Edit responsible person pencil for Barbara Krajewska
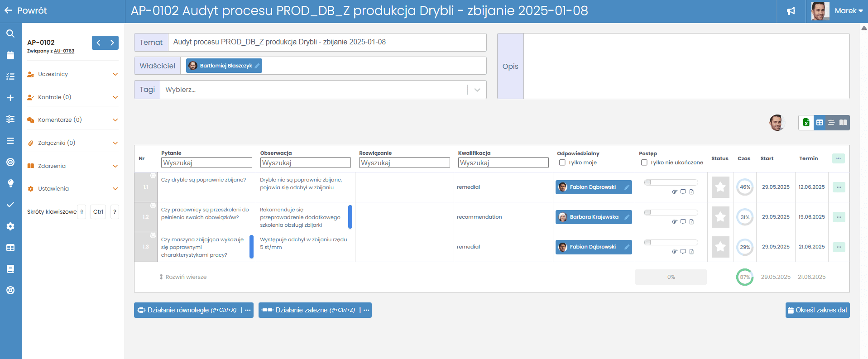The height and width of the screenshot is (359, 868). 627,217
